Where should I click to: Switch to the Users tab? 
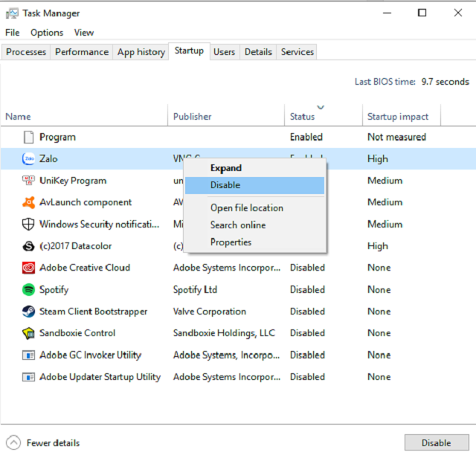225,52
